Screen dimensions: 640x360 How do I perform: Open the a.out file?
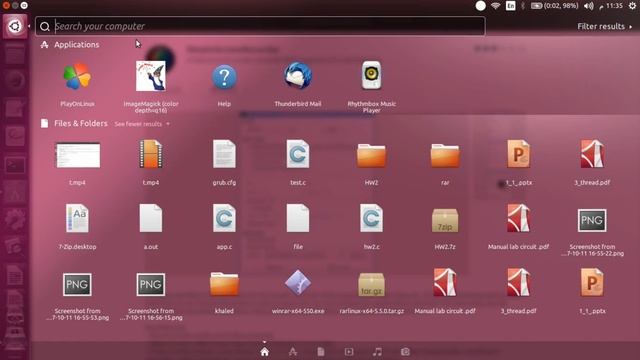151,218
